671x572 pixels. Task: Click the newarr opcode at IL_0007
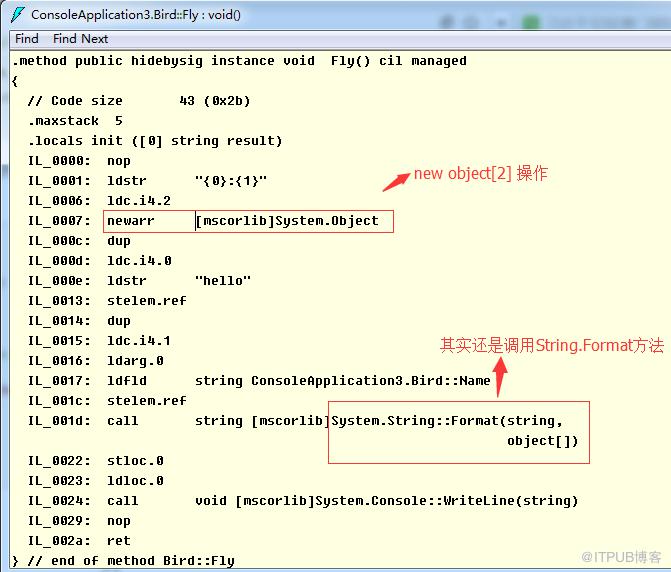click(131, 221)
